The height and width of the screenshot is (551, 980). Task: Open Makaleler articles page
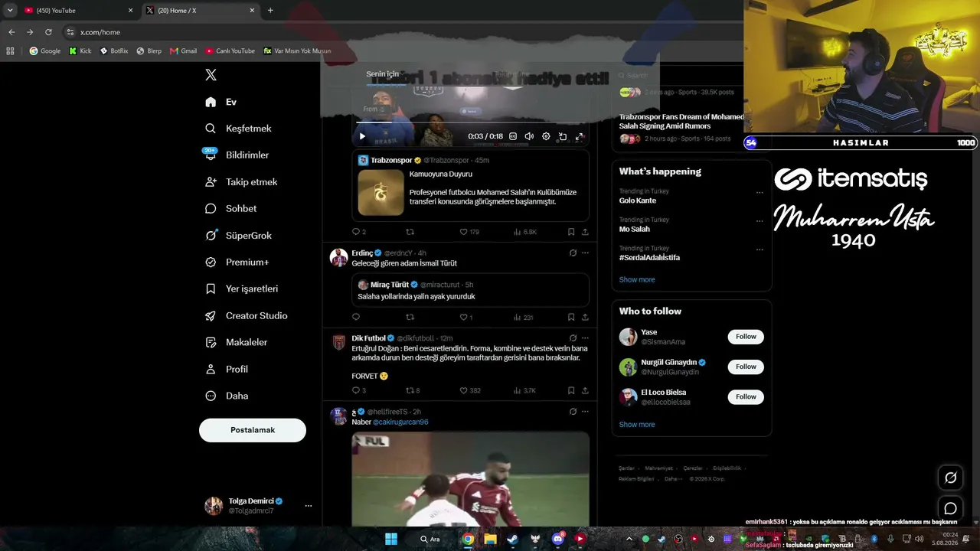[x=236, y=343]
